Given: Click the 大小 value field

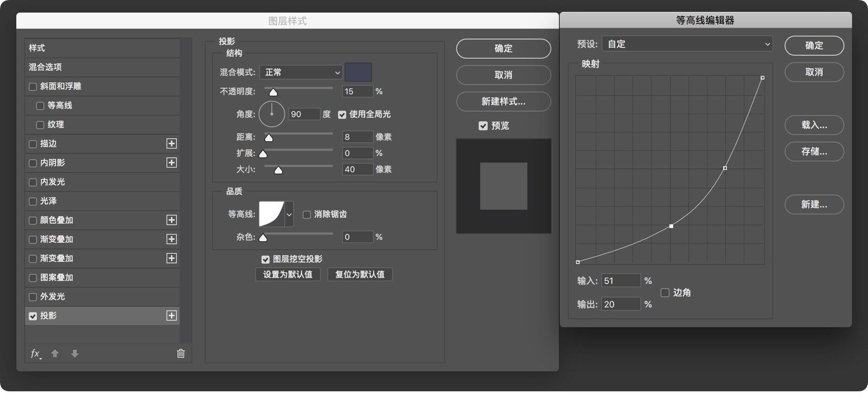Looking at the screenshot, I should tap(358, 170).
